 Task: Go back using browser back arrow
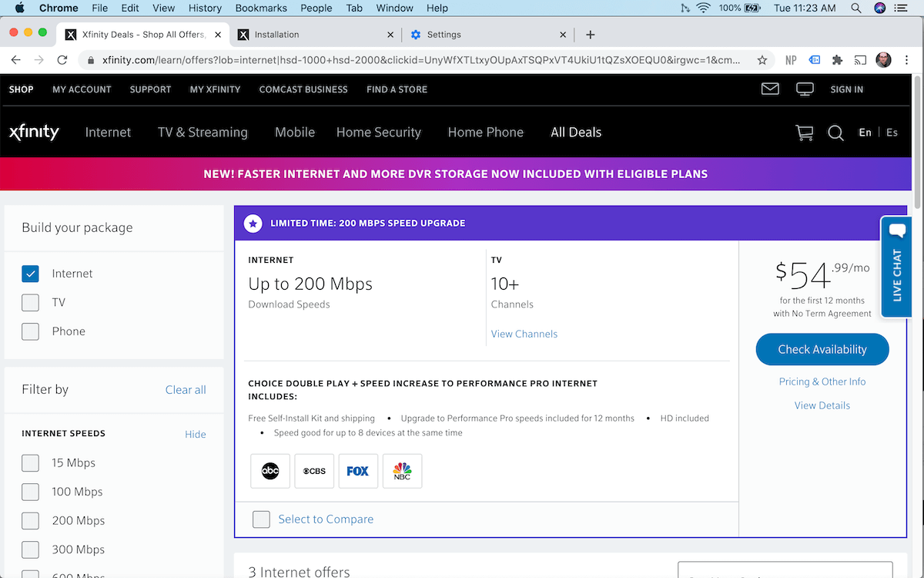coord(16,59)
